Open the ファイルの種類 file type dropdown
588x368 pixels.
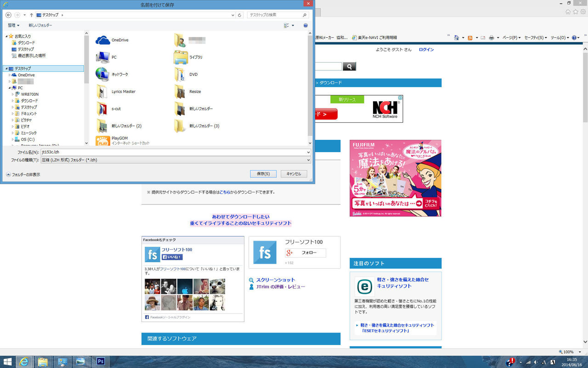pyautogui.click(x=308, y=160)
